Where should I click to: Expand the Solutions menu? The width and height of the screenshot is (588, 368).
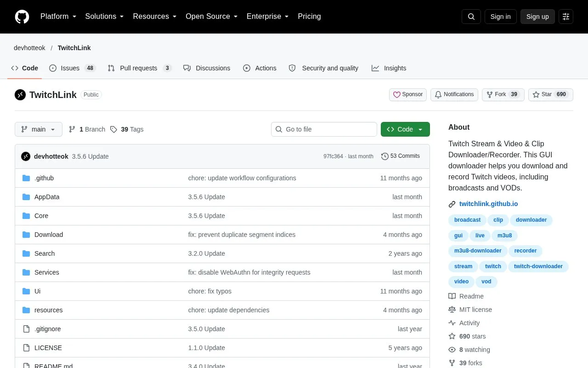[105, 17]
